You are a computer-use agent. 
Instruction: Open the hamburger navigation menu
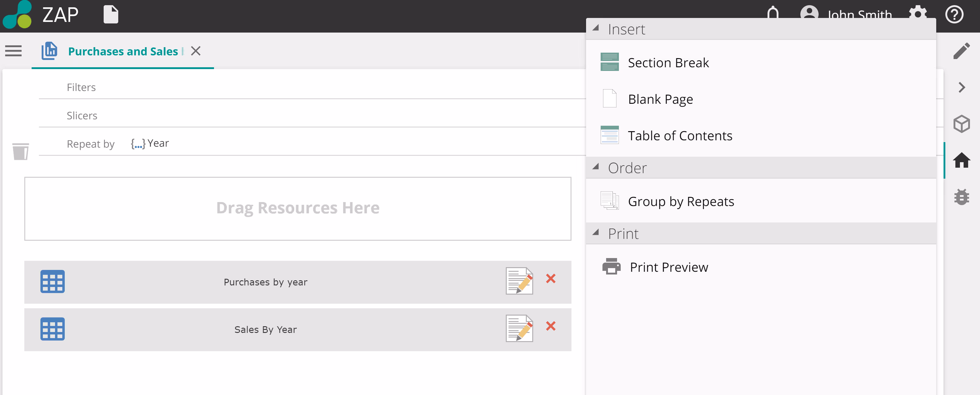(13, 51)
